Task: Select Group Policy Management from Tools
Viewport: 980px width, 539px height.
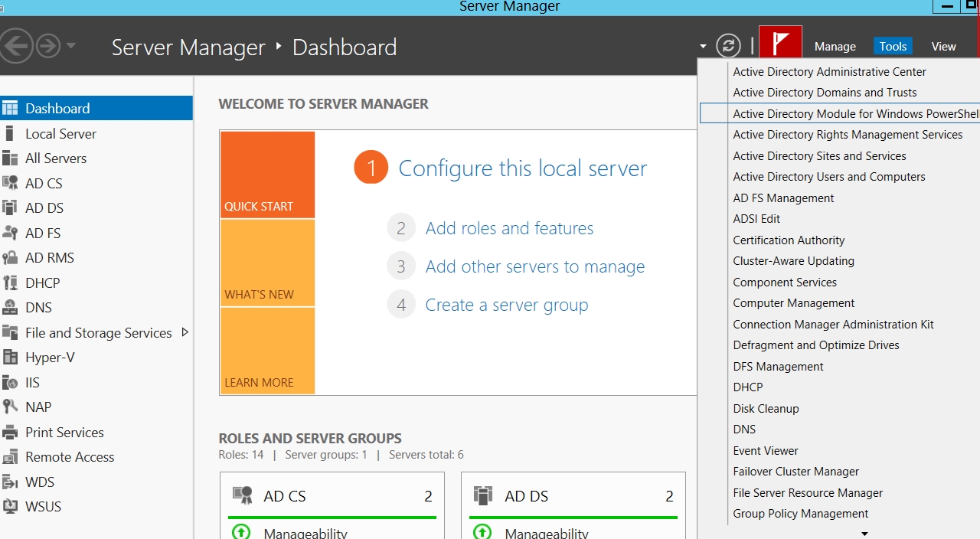Action: tap(800, 514)
